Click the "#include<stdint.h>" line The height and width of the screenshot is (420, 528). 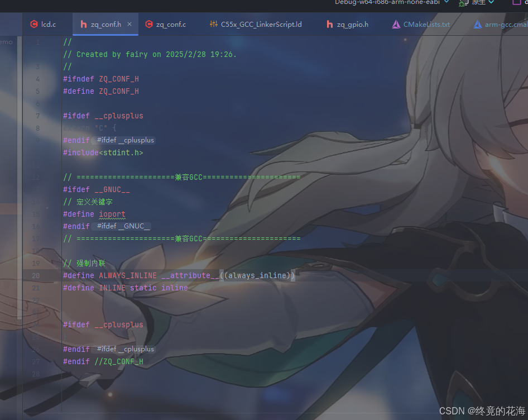103,152
